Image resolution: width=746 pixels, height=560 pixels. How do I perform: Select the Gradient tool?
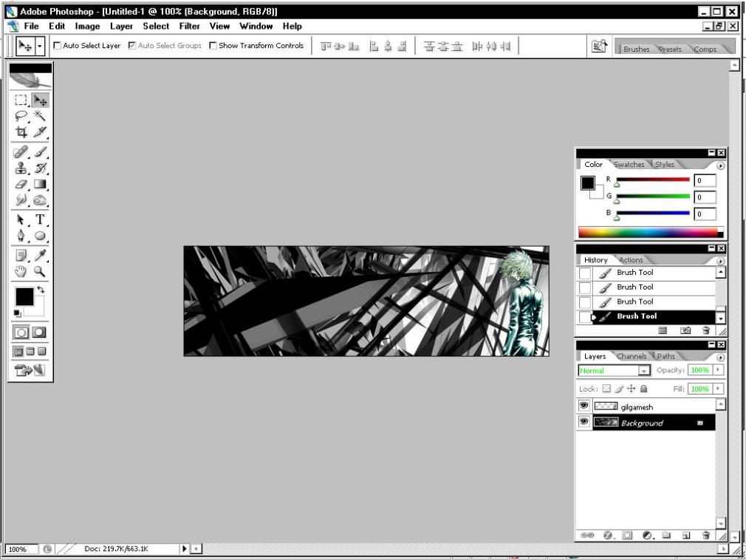click(x=40, y=184)
